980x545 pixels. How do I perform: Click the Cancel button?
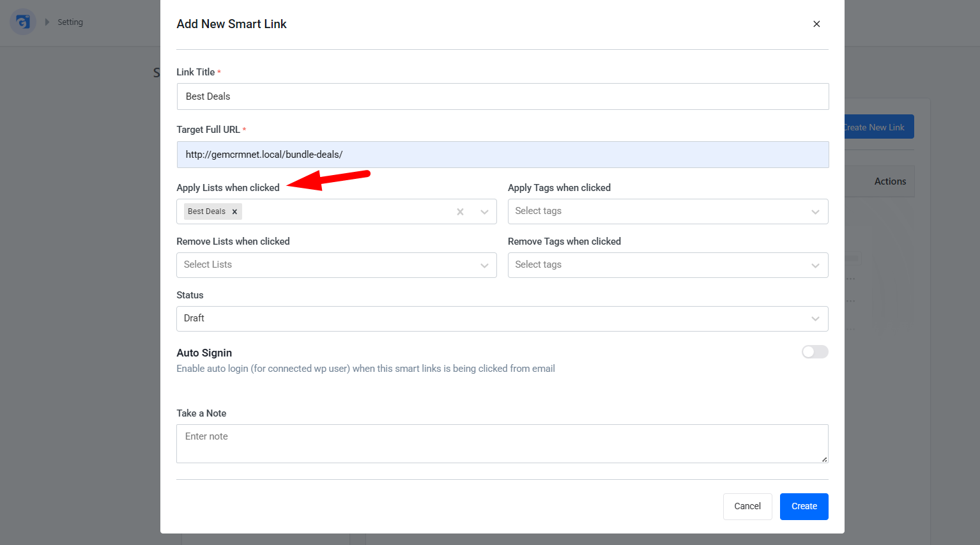pos(747,507)
